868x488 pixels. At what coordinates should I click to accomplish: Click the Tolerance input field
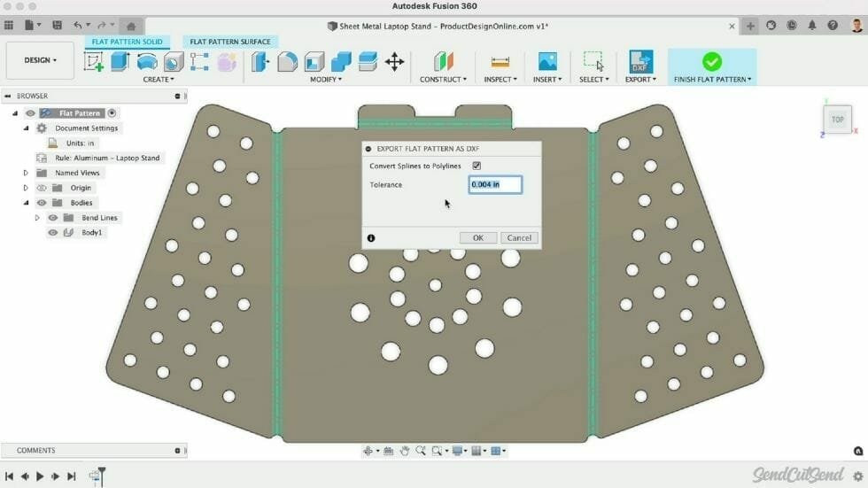(x=495, y=184)
